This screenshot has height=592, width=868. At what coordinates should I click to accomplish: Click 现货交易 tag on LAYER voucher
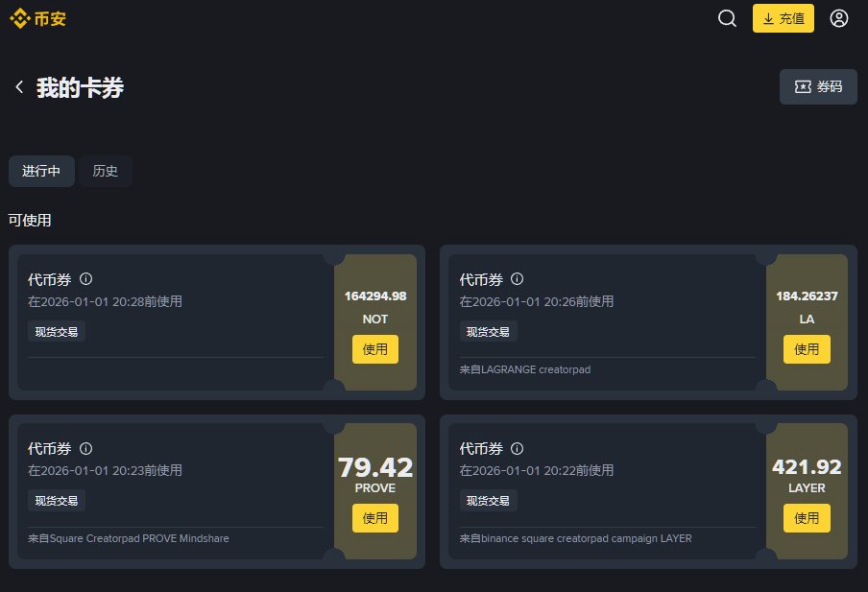[x=488, y=501]
